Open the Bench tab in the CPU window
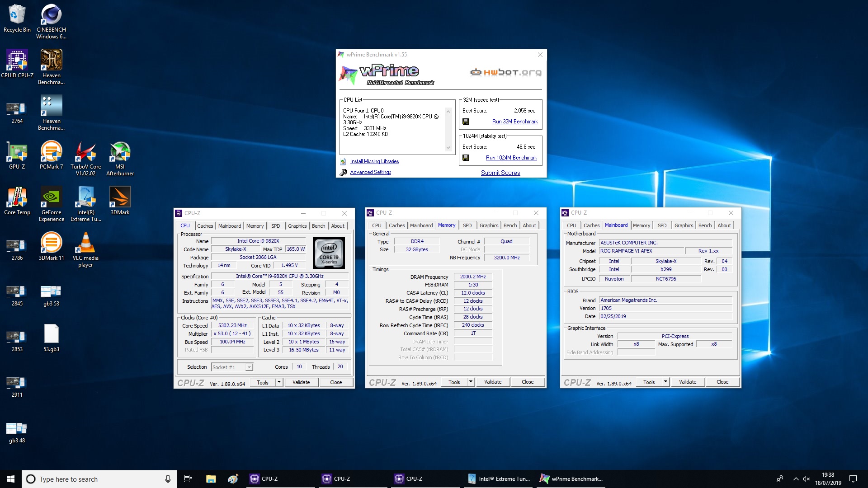 click(x=318, y=226)
